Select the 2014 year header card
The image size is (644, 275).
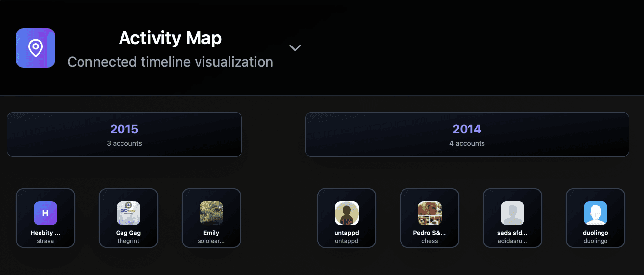[467, 135]
